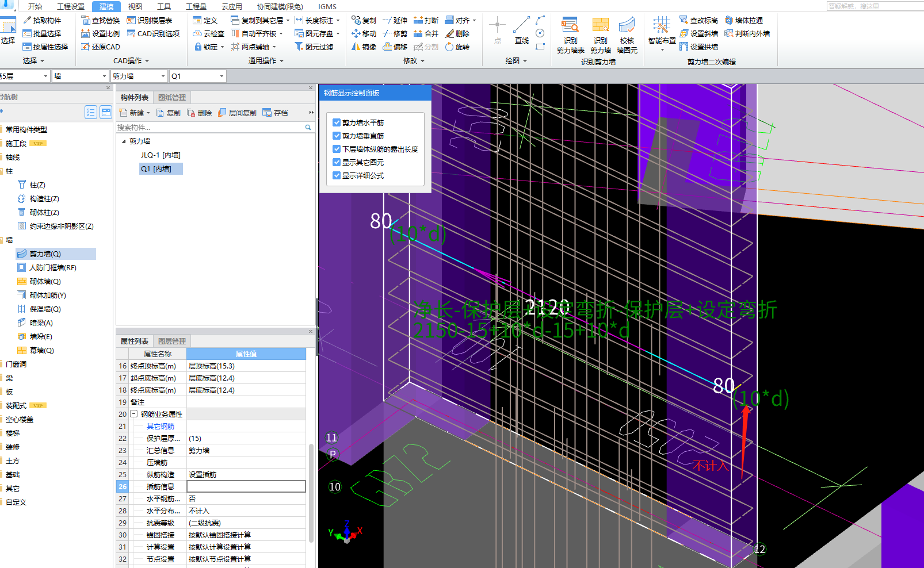Open the 工程设置 ribbon tab
Image resolution: width=924 pixels, height=568 pixels.
pos(71,6)
